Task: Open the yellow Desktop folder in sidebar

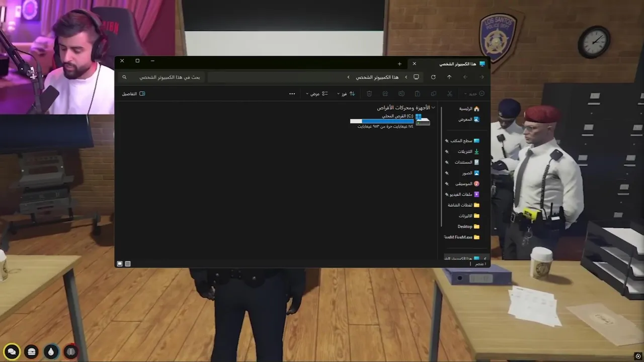Action: coord(468,226)
